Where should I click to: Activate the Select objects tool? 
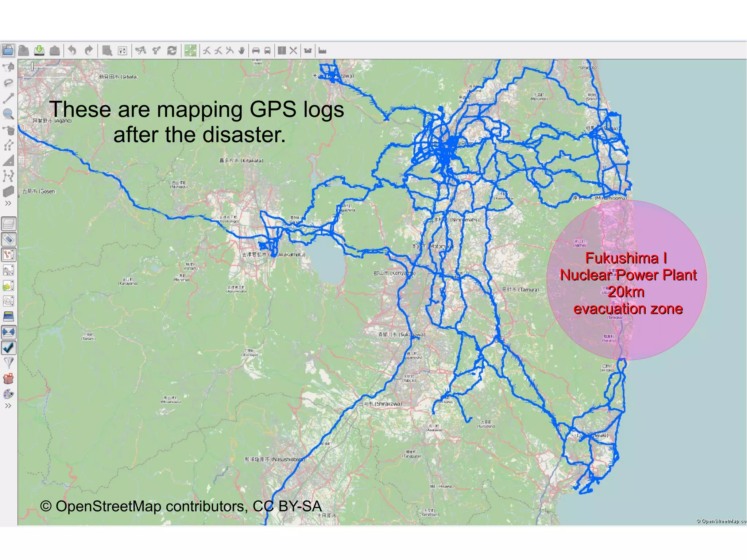(8, 67)
